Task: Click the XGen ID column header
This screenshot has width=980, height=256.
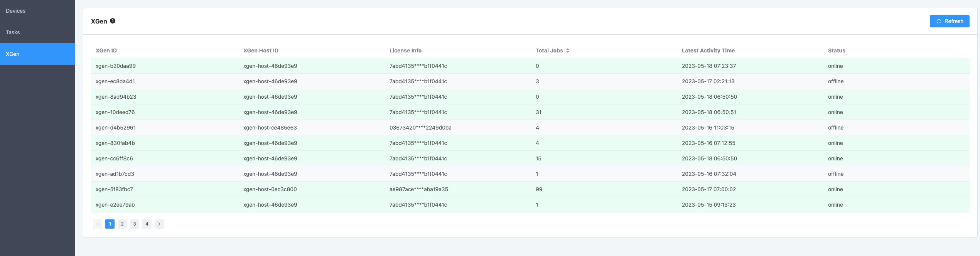Action: pos(106,51)
